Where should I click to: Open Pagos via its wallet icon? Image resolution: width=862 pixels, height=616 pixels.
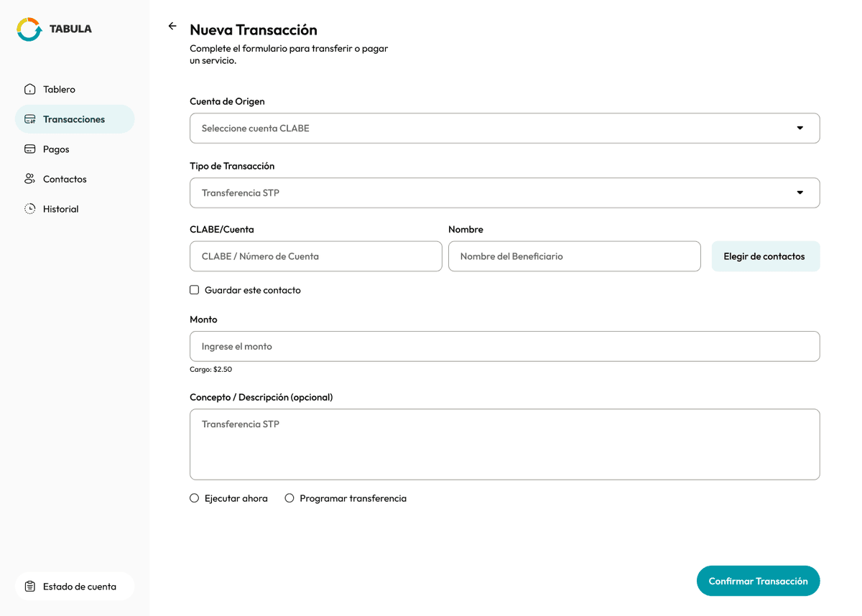tap(29, 149)
